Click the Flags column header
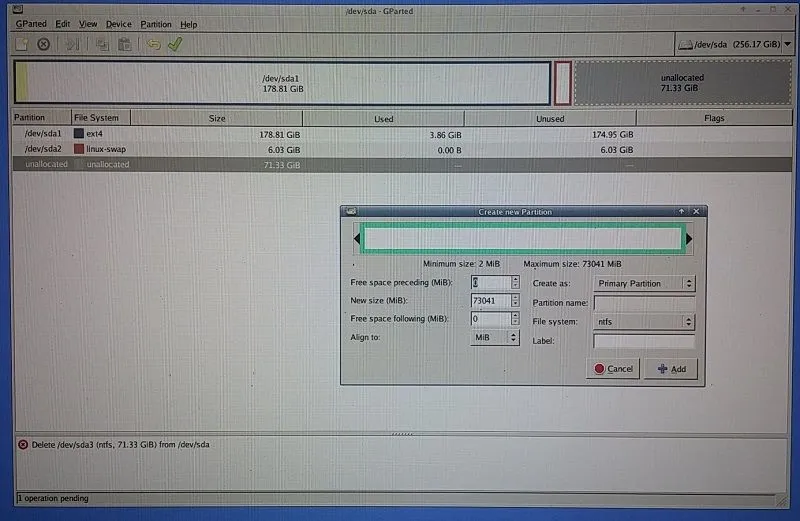 click(x=714, y=118)
